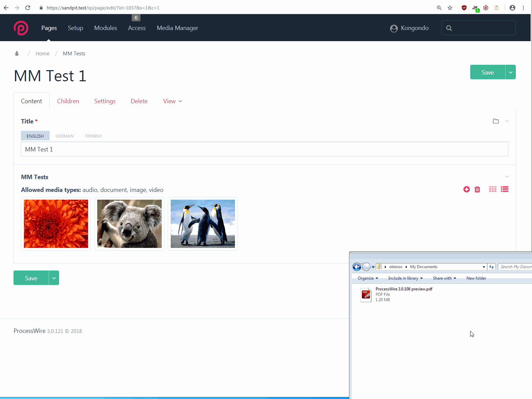Open the Setup menu
The height and width of the screenshot is (399, 532).
tap(75, 28)
